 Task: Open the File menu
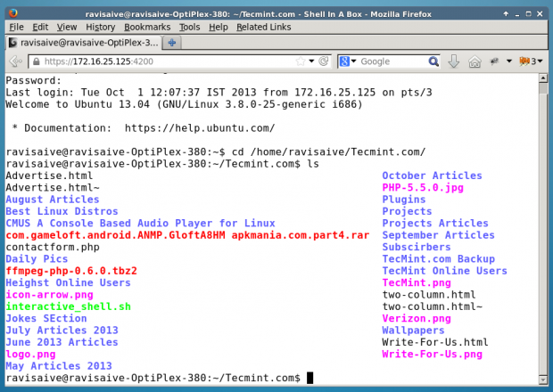(16, 27)
